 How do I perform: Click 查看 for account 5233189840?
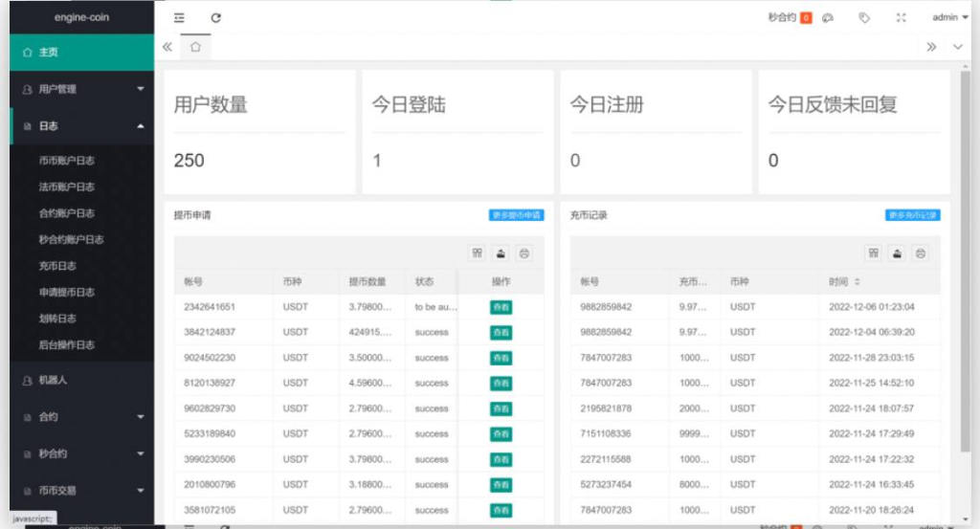[x=501, y=433]
